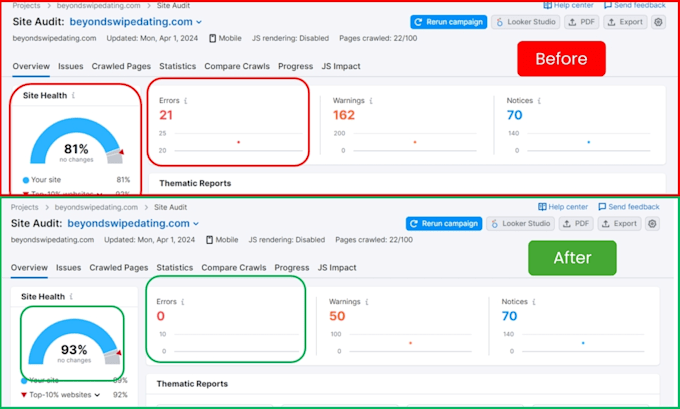Click notices count 70 in After screenshot
The image size is (680, 409).
[509, 316]
